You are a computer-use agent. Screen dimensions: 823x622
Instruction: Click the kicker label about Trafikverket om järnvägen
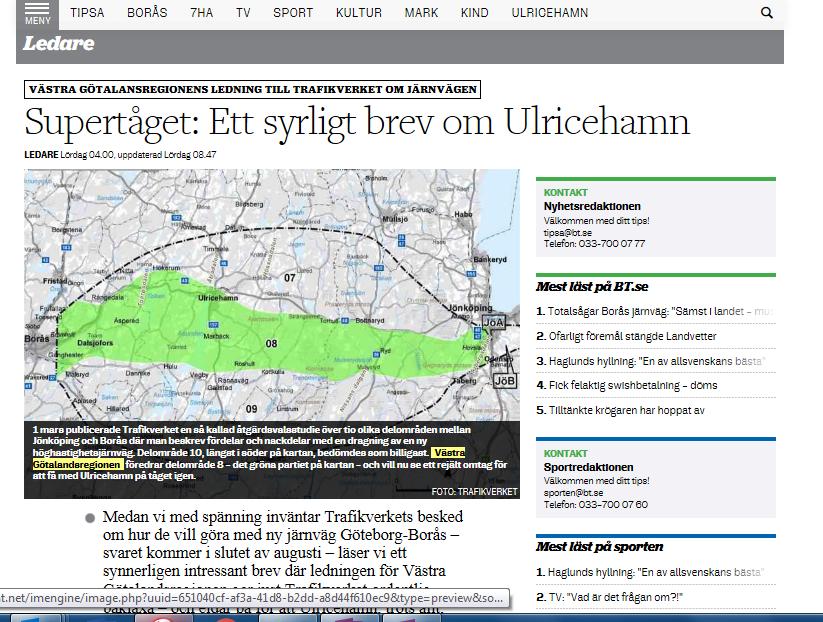252,89
